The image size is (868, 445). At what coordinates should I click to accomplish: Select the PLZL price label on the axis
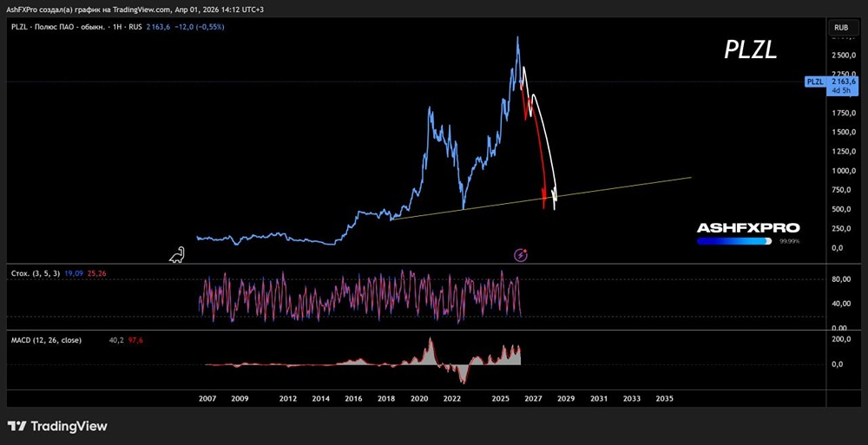815,82
